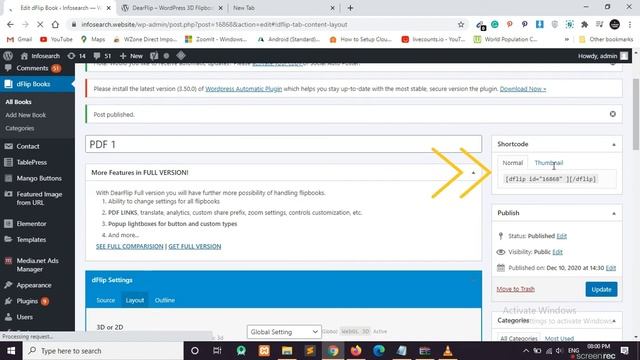
Task: Click the Download Now link
Action: coord(523,89)
